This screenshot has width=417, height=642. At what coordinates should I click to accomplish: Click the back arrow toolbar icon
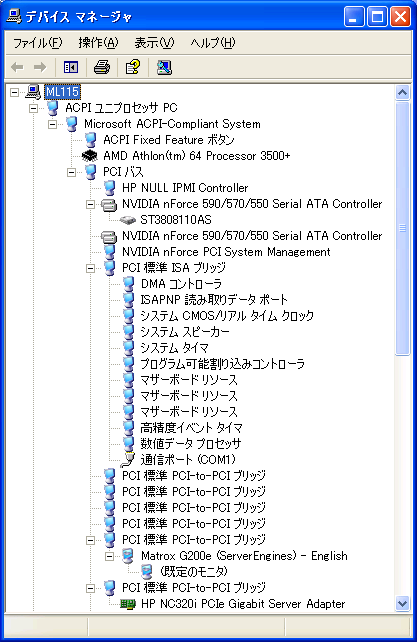coord(17,67)
